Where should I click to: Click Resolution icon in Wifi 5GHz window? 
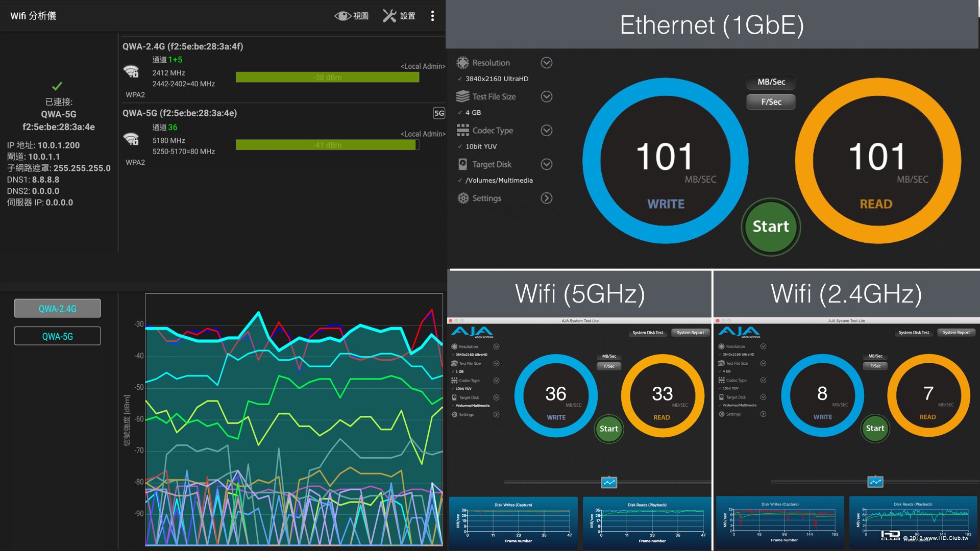(454, 346)
